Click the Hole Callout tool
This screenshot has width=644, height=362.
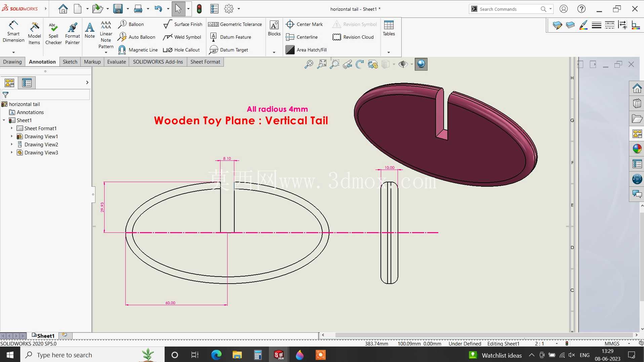(x=181, y=50)
